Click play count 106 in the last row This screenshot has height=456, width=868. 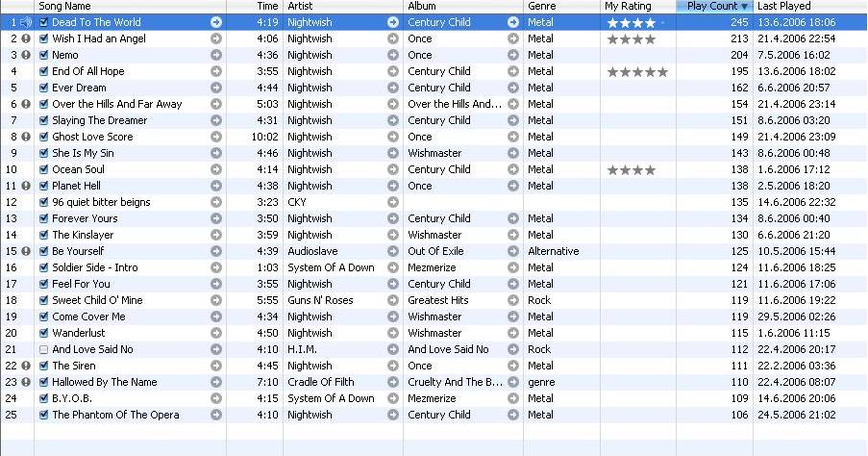click(739, 415)
